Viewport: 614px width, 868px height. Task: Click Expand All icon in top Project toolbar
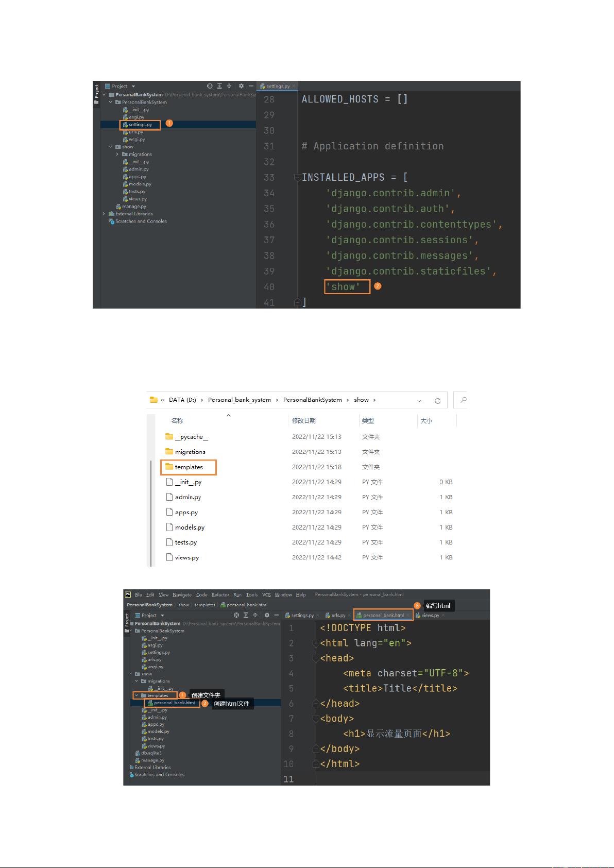tap(219, 86)
